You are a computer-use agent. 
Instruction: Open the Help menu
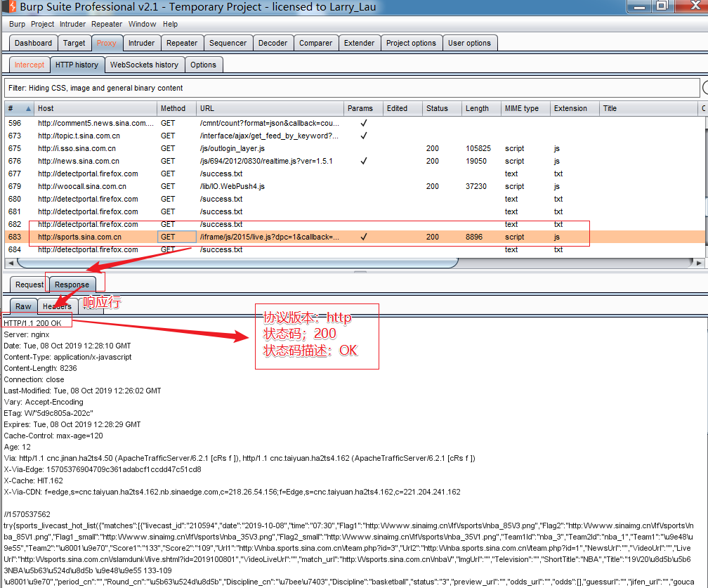click(170, 25)
